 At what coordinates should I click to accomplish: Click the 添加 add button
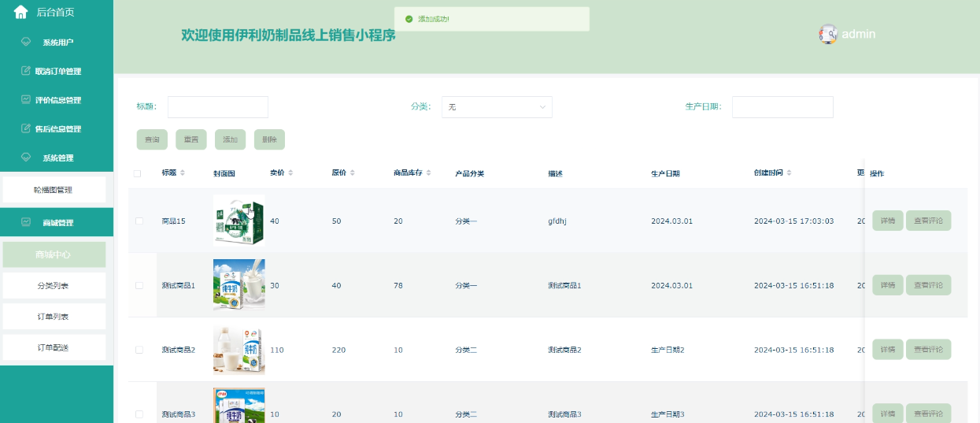[x=230, y=139]
